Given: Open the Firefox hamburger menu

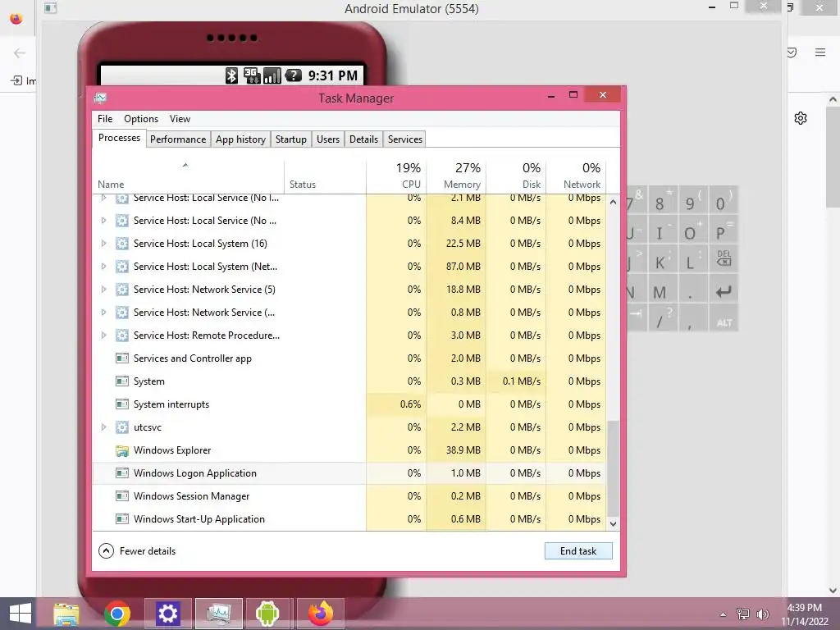Looking at the screenshot, I should [820, 52].
